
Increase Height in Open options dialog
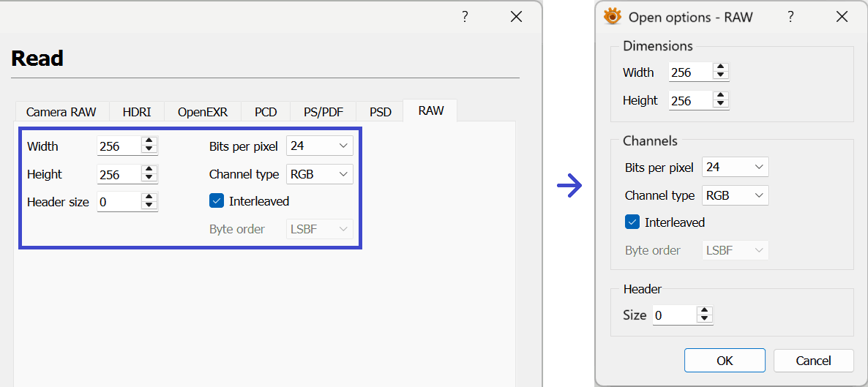720,96
